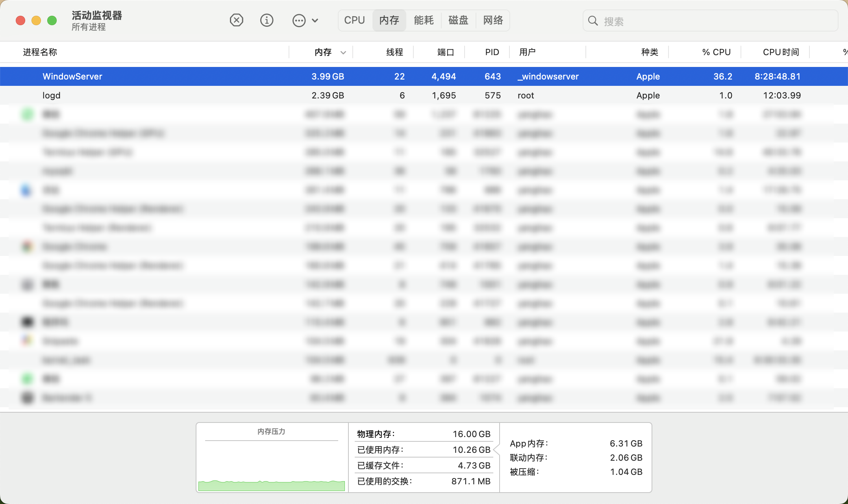Viewport: 848px width, 504px height.
Task: Sort by % CPU column header
Action: [716, 52]
